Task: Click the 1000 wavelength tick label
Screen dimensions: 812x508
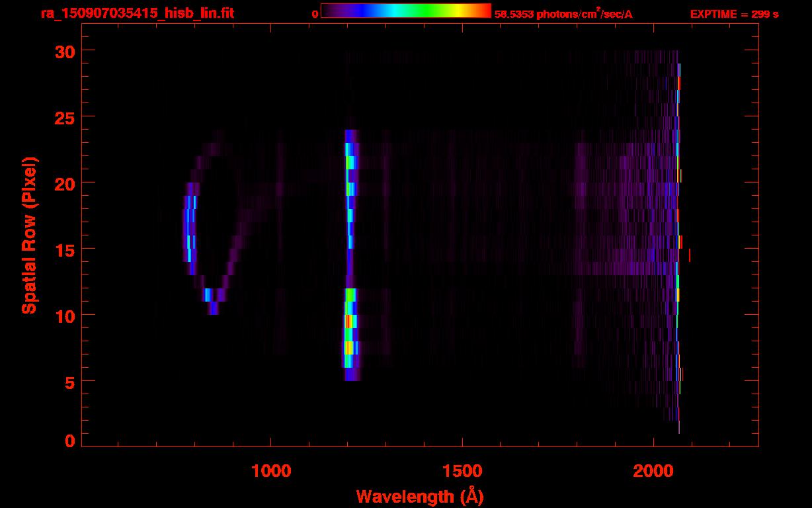Action: click(271, 471)
